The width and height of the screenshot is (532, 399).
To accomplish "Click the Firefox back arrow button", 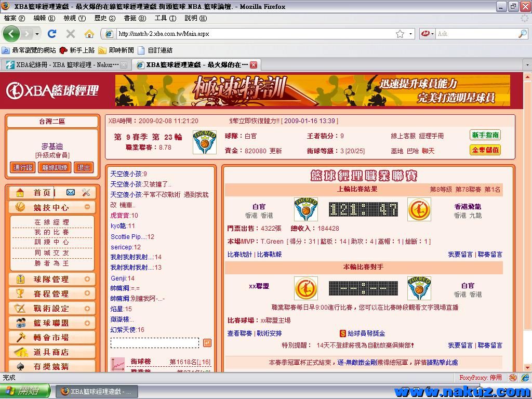I will click(x=11, y=34).
